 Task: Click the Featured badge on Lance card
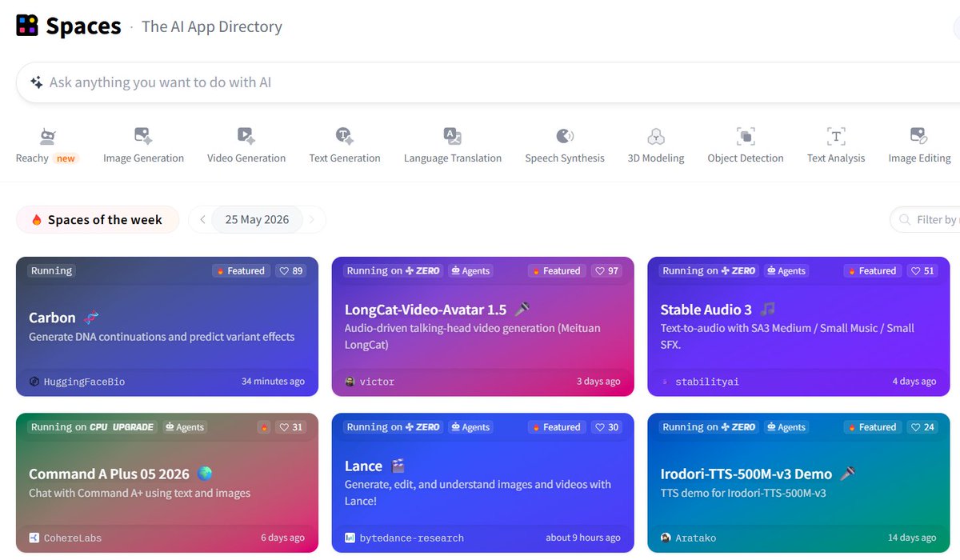pyautogui.click(x=557, y=427)
